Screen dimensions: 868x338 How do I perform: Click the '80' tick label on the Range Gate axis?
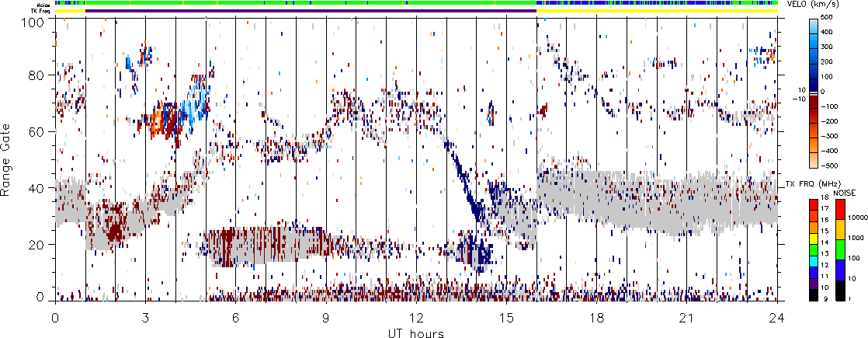[x=36, y=75]
